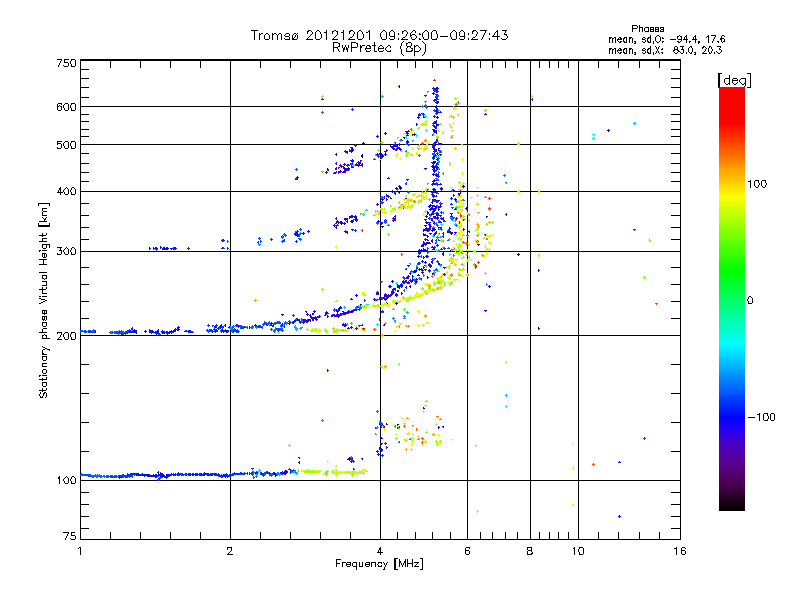Click the x-axis tick label '16'
This screenshot has height=600, width=800.
point(680,551)
